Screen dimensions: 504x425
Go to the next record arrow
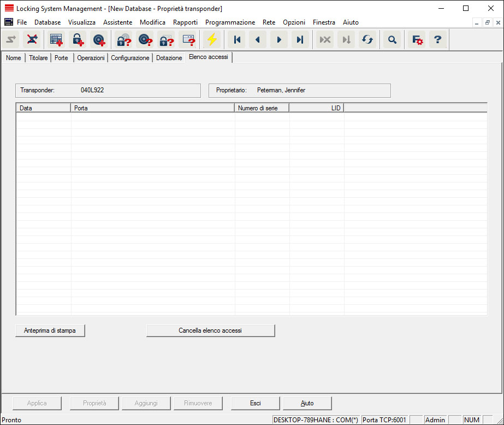pyautogui.click(x=279, y=40)
